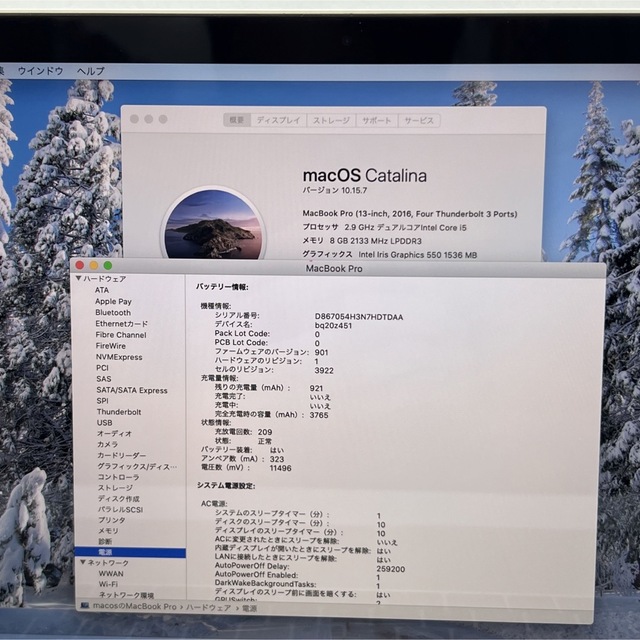Click the full charge capacity value 3765
Viewport: 640px width, 640px height.
coord(319,415)
